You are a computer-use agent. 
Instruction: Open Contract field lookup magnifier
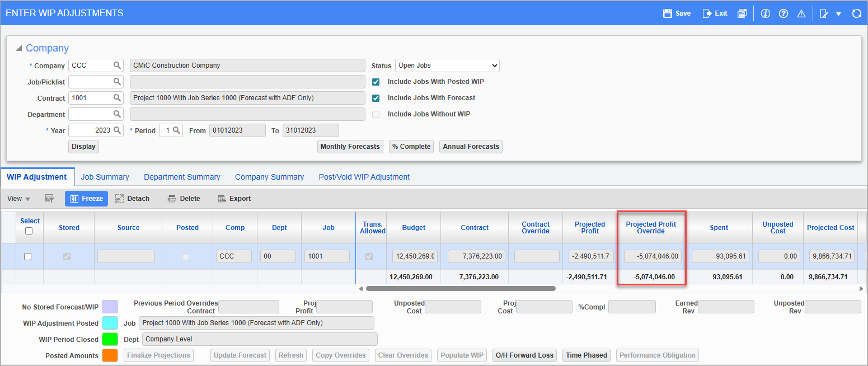[117, 98]
